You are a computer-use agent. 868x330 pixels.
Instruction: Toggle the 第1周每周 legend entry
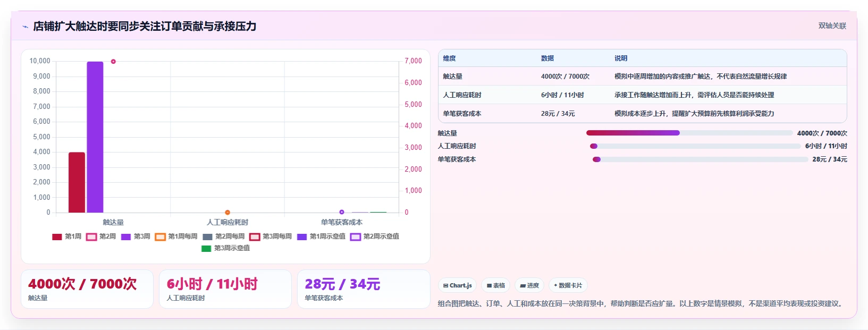(176, 236)
